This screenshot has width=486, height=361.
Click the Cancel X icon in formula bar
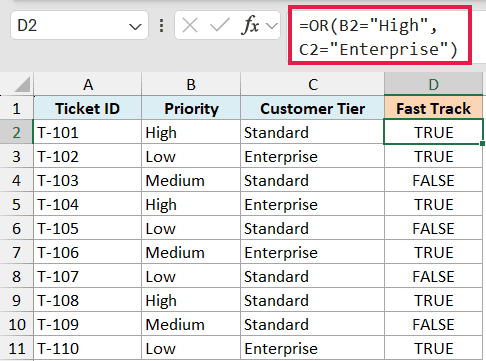point(190,25)
